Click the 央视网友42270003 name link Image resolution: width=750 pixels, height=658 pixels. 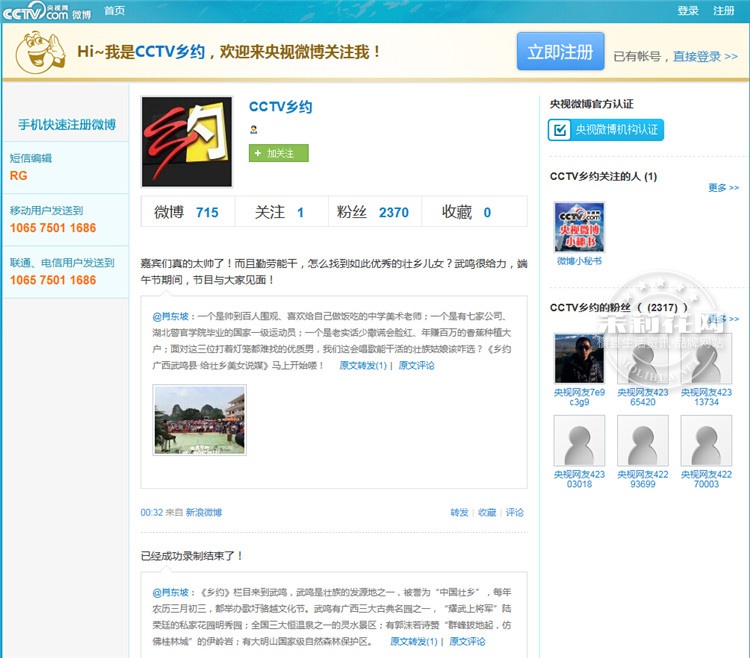click(x=706, y=479)
